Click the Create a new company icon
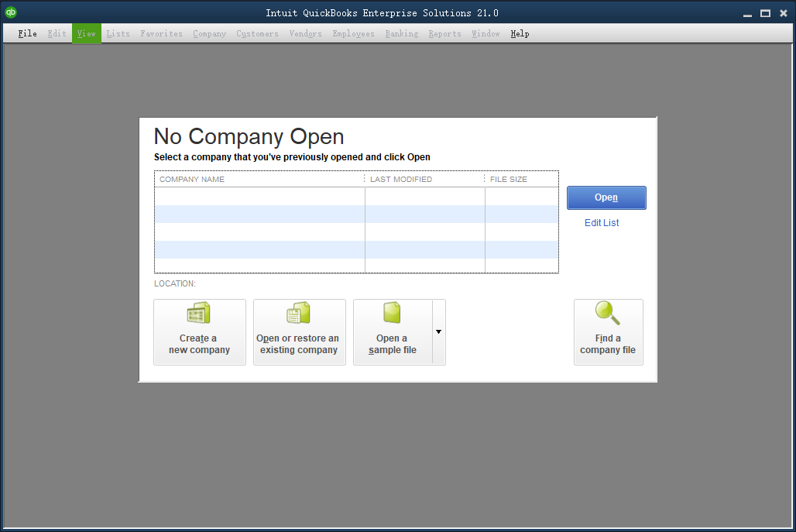 [198, 313]
